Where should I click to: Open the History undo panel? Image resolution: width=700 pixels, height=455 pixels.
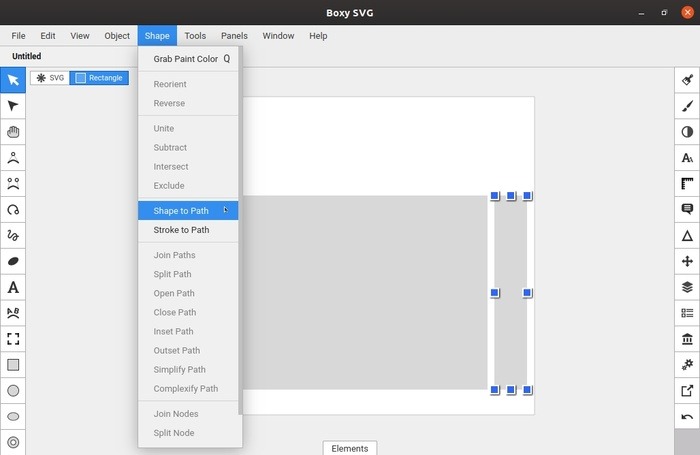pos(687,417)
